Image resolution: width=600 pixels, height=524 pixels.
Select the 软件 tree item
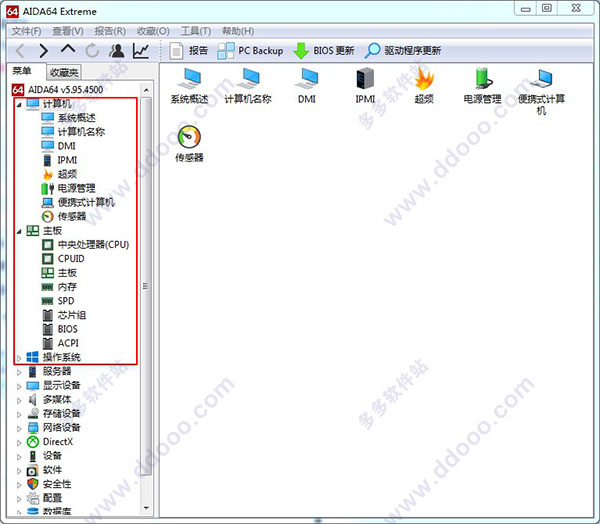click(44, 470)
